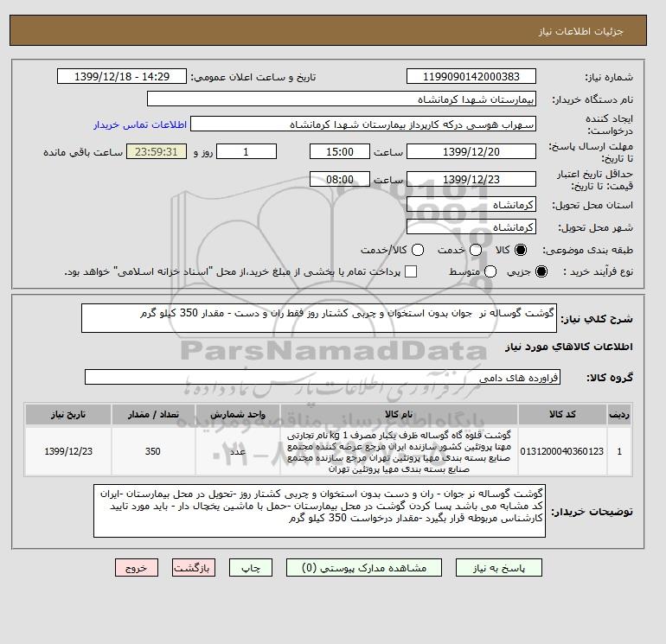The image size is (666, 644).
Task: Click the need number field 1199090142000383
Action: pos(471,76)
